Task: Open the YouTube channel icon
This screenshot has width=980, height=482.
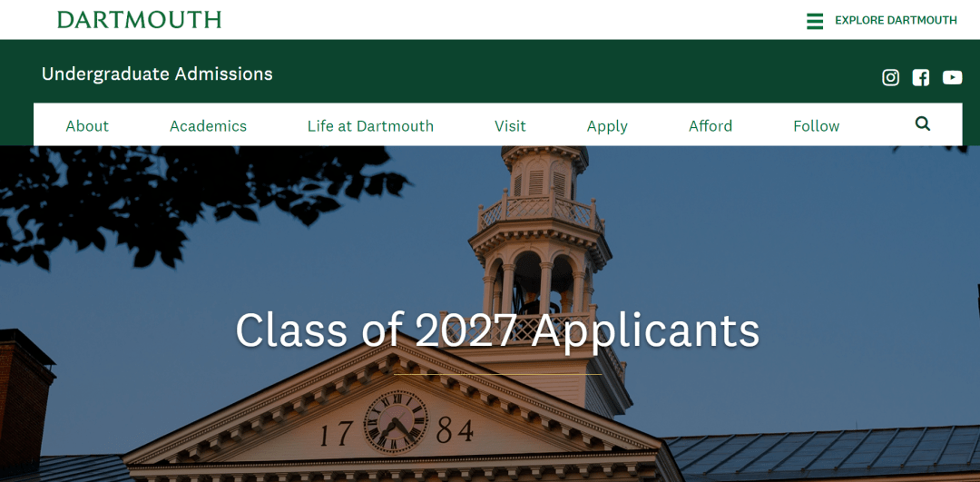Action: (x=952, y=77)
